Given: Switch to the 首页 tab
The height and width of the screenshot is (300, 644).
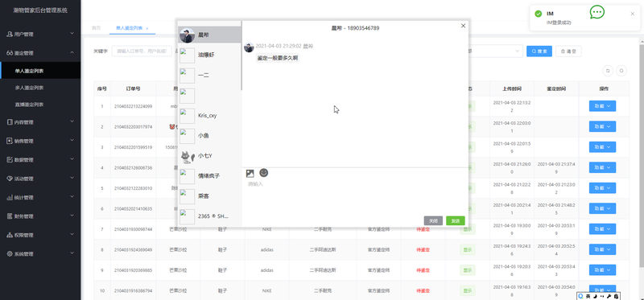Looking at the screenshot, I should 96,28.
